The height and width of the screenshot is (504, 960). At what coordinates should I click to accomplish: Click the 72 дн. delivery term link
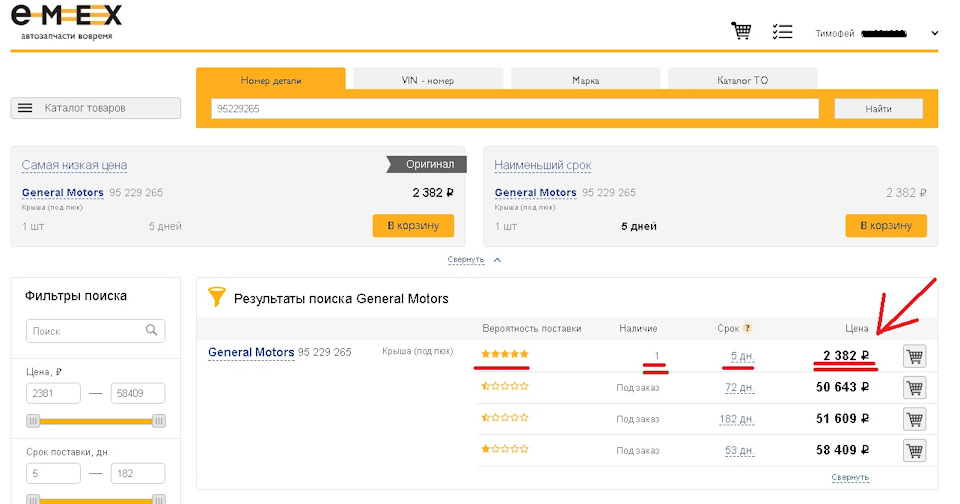tap(739, 388)
